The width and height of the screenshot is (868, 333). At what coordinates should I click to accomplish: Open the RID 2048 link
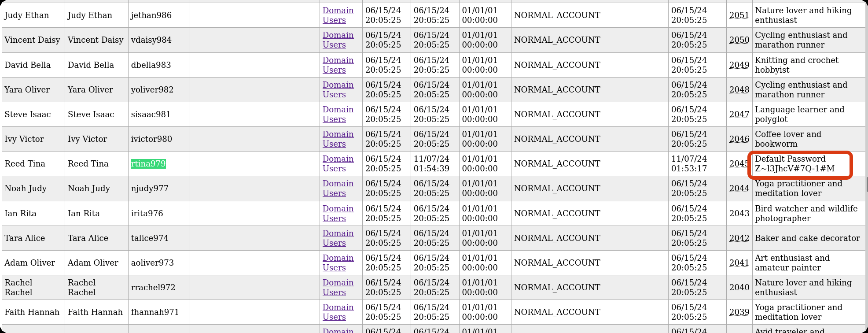click(739, 89)
